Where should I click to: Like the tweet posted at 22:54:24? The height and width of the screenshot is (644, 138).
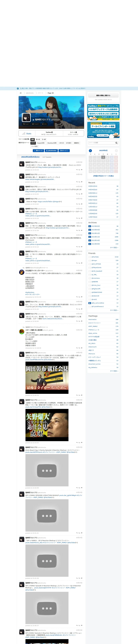pyautogui.click(x=82, y=170)
